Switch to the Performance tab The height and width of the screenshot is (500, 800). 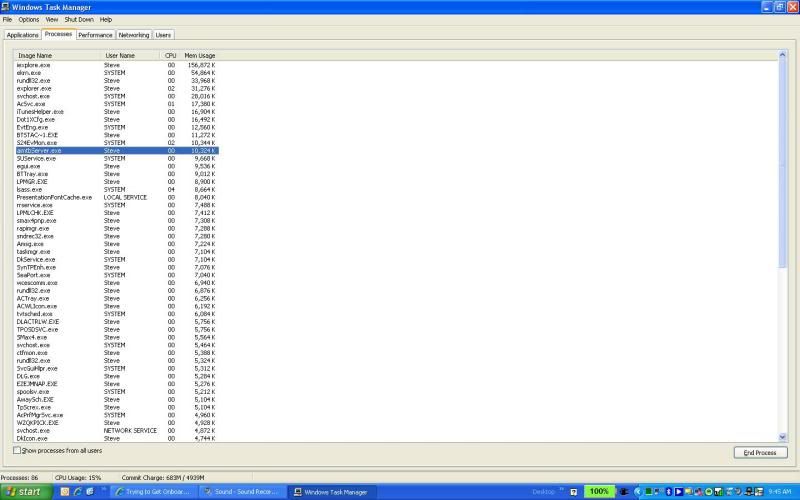(95, 35)
